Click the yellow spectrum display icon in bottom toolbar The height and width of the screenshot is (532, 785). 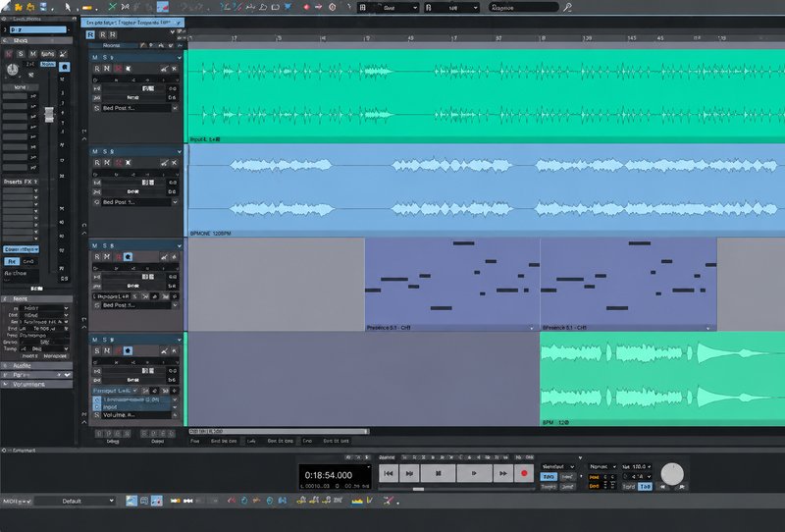(356, 500)
